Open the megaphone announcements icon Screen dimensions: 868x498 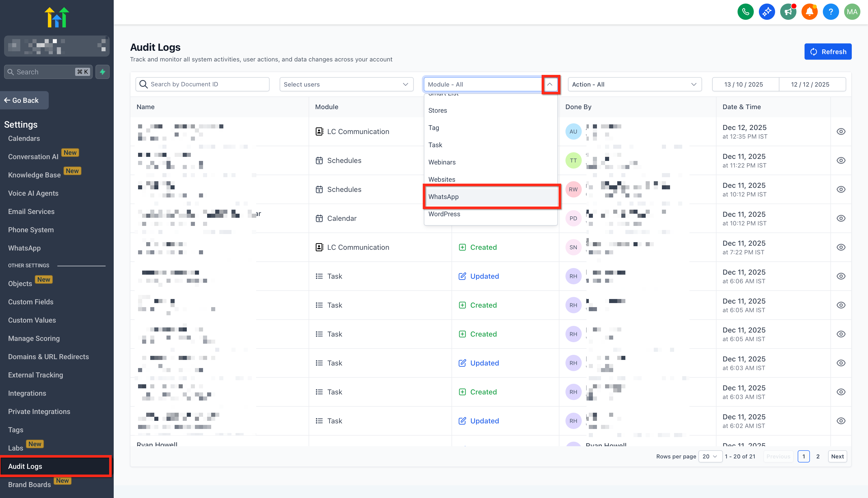point(788,12)
